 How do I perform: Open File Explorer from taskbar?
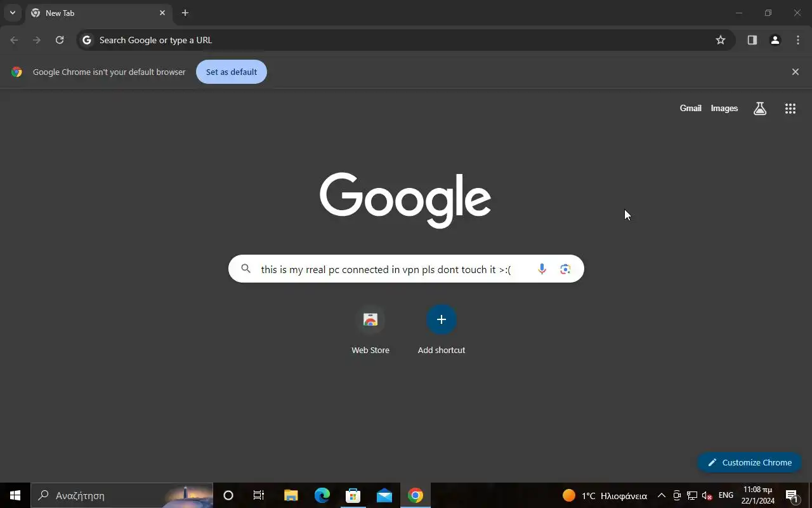tap(291, 495)
